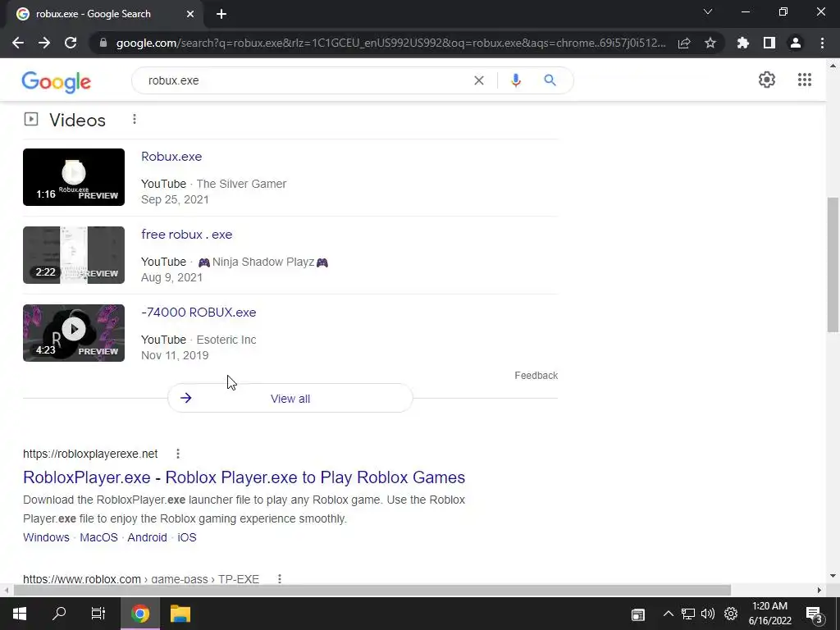This screenshot has height=630, width=840.
Task: Show hidden system tray icons
Action: tap(668, 614)
